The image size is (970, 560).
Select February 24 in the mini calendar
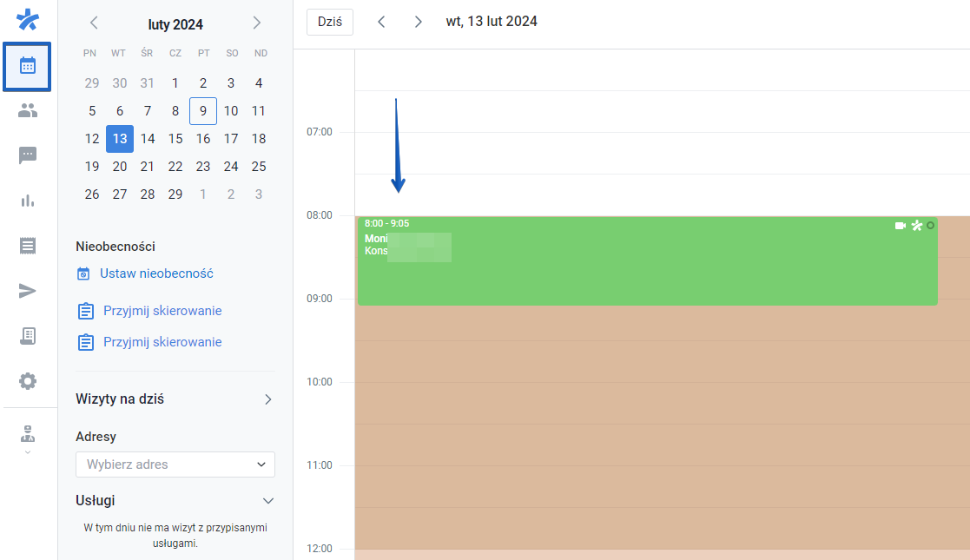230,166
